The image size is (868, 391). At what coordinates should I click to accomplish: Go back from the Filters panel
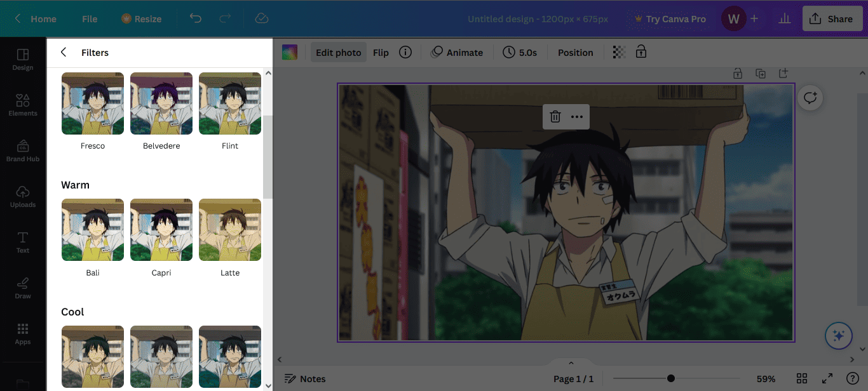click(x=64, y=53)
